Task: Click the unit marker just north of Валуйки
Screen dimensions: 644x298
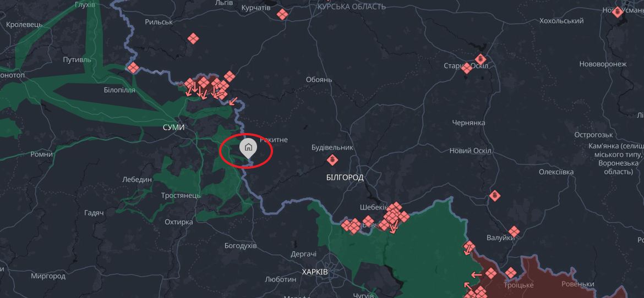Action: tap(514, 231)
